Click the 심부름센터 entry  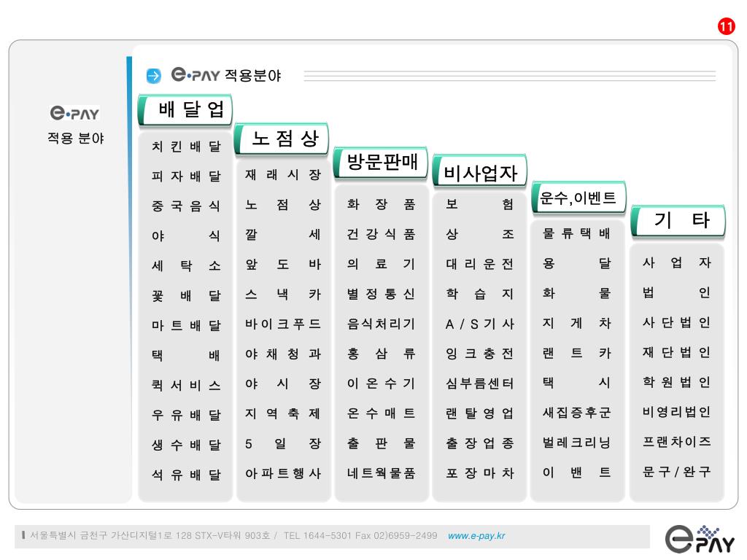(x=480, y=384)
